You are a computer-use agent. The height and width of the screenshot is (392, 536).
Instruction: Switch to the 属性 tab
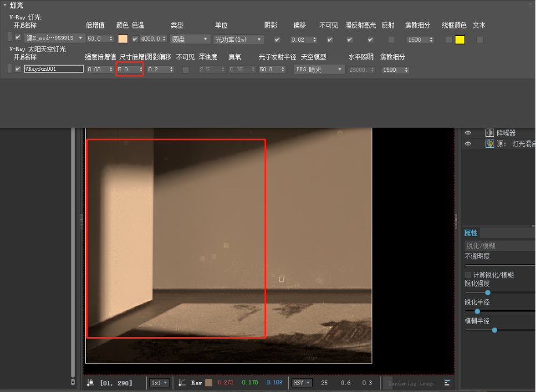(470, 233)
